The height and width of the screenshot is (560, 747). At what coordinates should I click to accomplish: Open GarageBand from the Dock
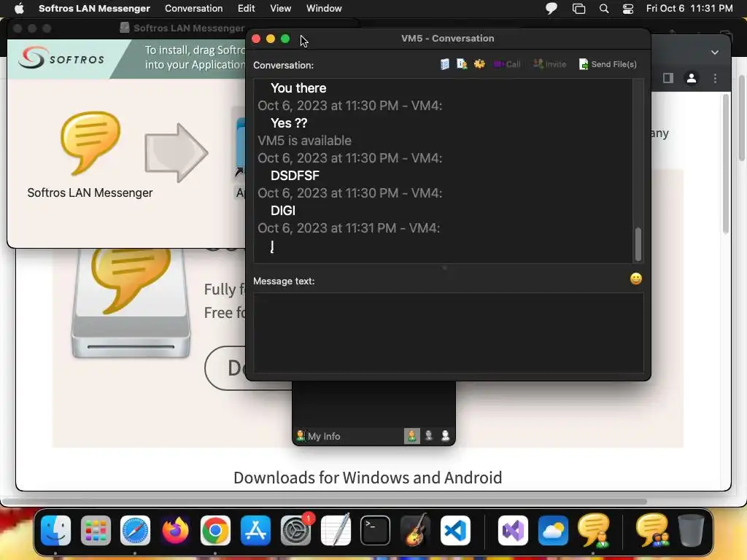(x=415, y=530)
